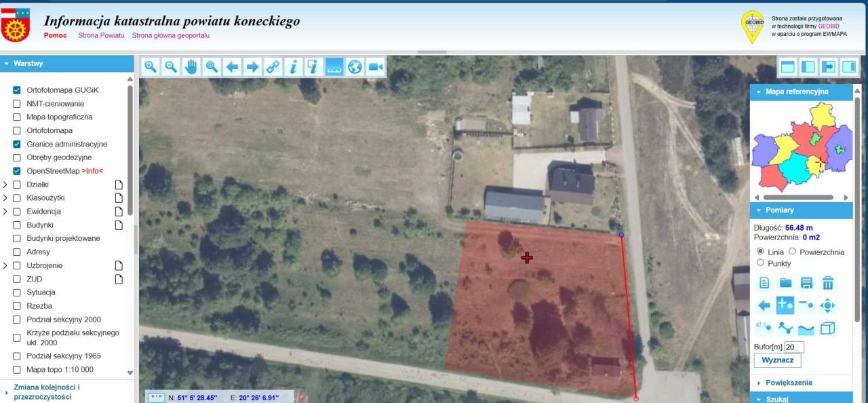868x403 pixels.
Task: Collapse the Pomiary panel header
Action: pyautogui.click(x=801, y=210)
